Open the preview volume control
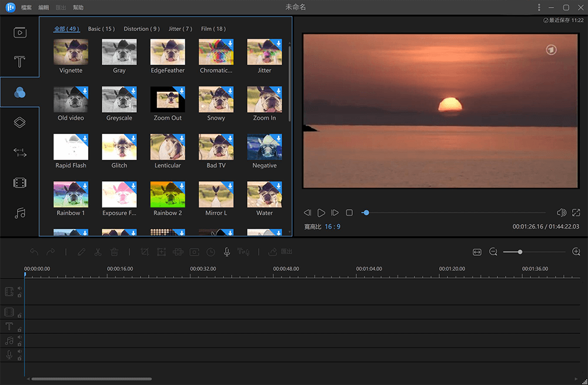588x385 pixels. click(x=562, y=212)
